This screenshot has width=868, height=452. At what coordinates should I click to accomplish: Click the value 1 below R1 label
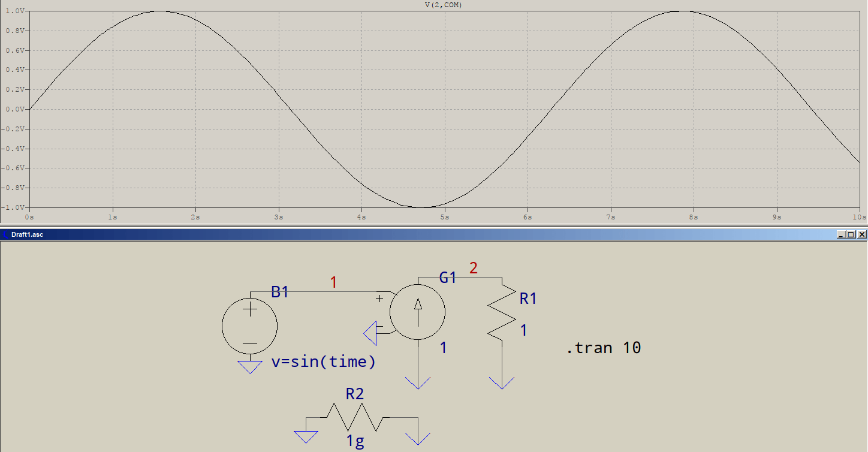coord(523,330)
